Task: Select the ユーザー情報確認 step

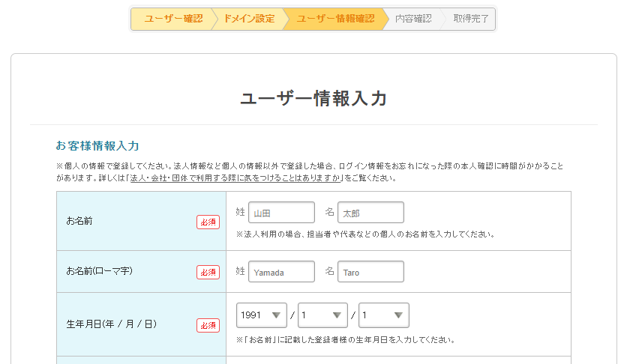Action: tap(335, 19)
